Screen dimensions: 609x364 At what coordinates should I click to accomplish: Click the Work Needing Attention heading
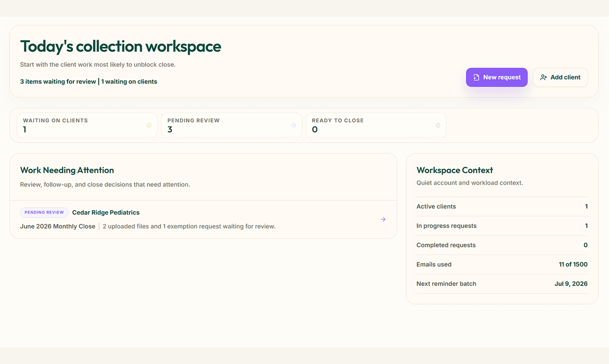pyautogui.click(x=67, y=170)
